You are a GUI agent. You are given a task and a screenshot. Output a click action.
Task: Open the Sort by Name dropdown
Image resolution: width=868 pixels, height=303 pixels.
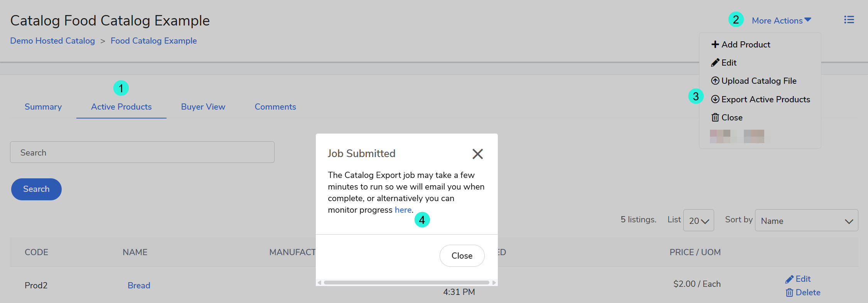pyautogui.click(x=806, y=220)
